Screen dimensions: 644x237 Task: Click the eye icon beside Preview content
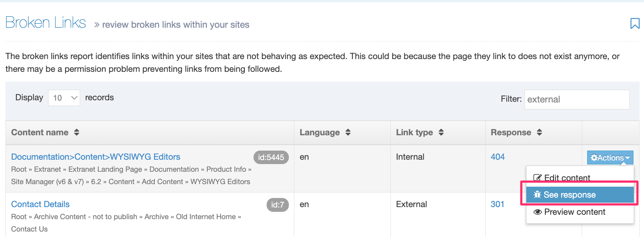[538, 212]
